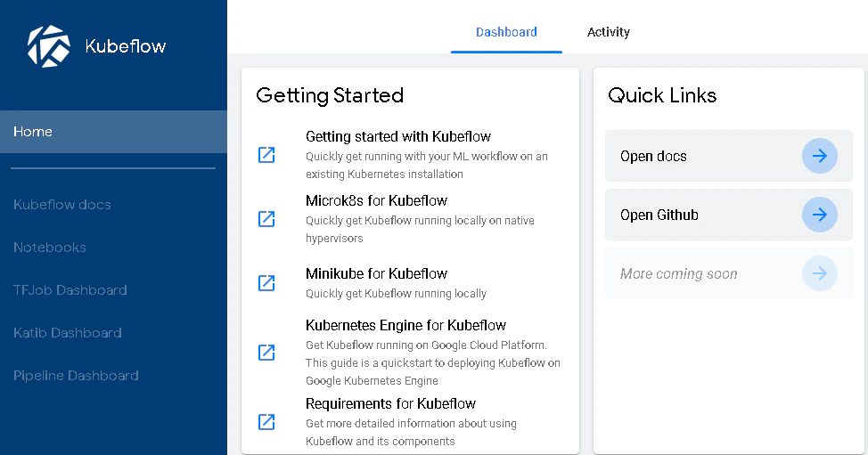
Task: Click description 'Quickly get Kubeflow running locally'
Action: 397,294
